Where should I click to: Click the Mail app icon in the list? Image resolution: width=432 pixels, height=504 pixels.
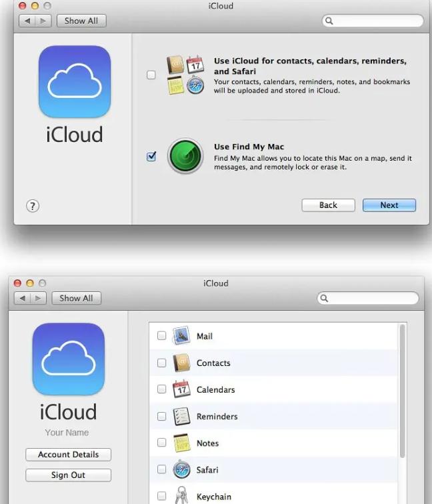181,336
